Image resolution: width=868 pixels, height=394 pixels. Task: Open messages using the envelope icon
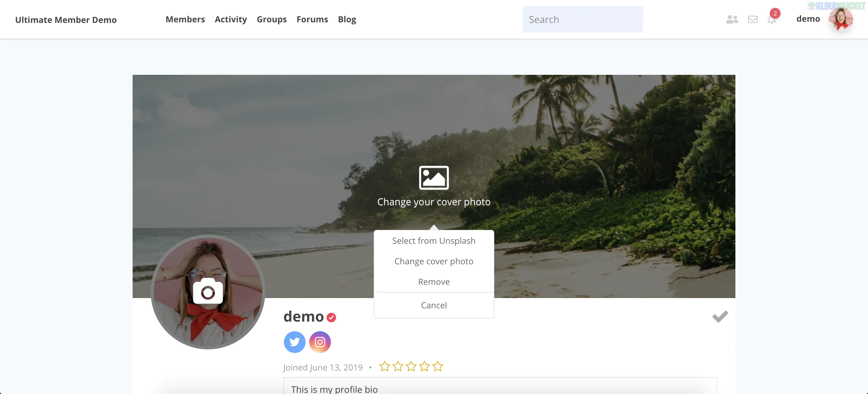(x=753, y=19)
